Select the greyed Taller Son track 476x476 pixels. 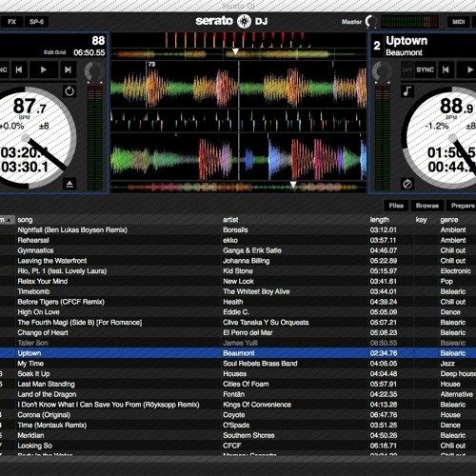pyautogui.click(x=238, y=343)
